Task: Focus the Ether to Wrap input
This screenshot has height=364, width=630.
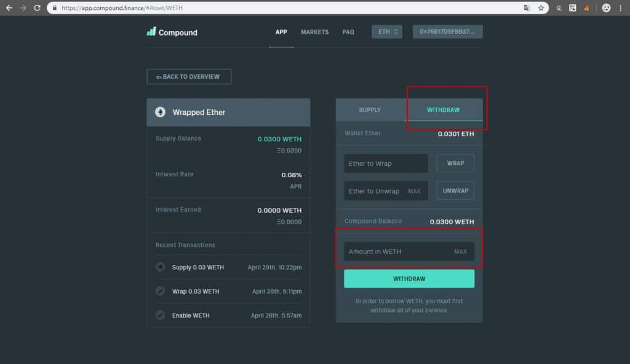Action: click(x=386, y=164)
